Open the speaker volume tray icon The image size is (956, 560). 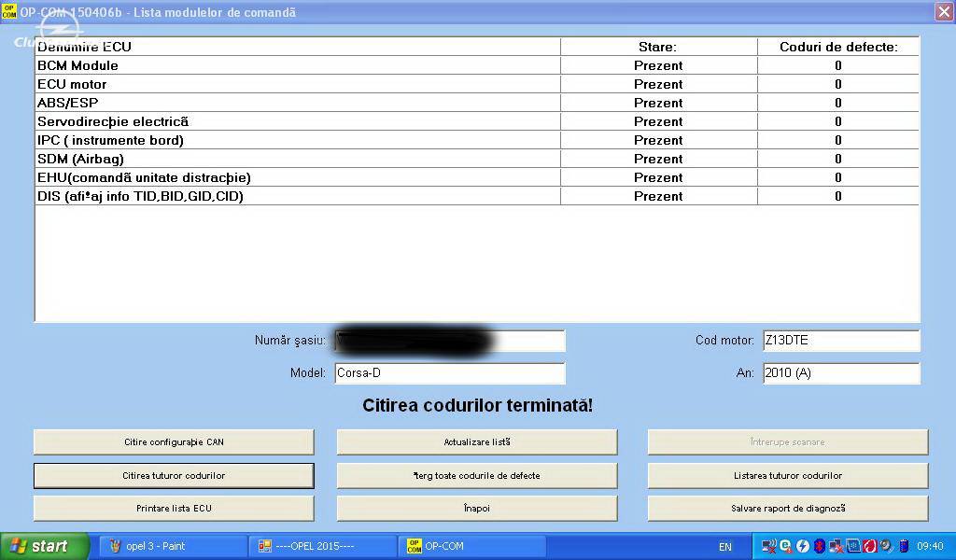(x=886, y=546)
